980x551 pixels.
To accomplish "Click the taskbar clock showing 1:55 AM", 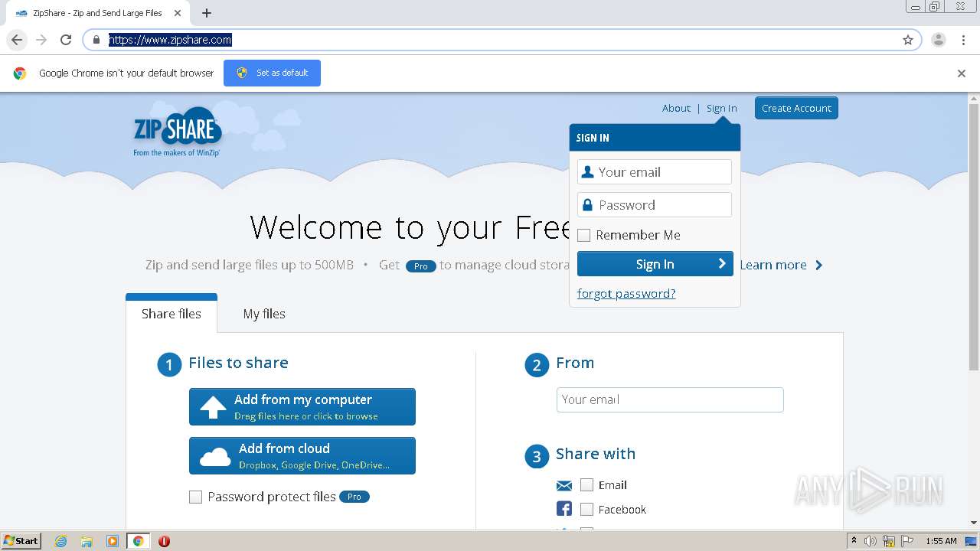I will [x=941, y=541].
